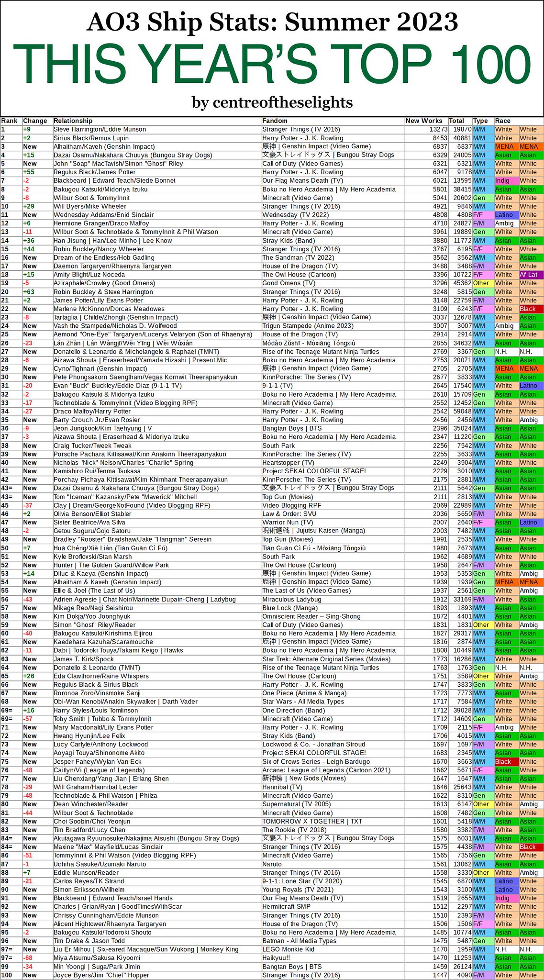Click the yellow "Other" type in Aziraphale/Crowley row

(481, 283)
